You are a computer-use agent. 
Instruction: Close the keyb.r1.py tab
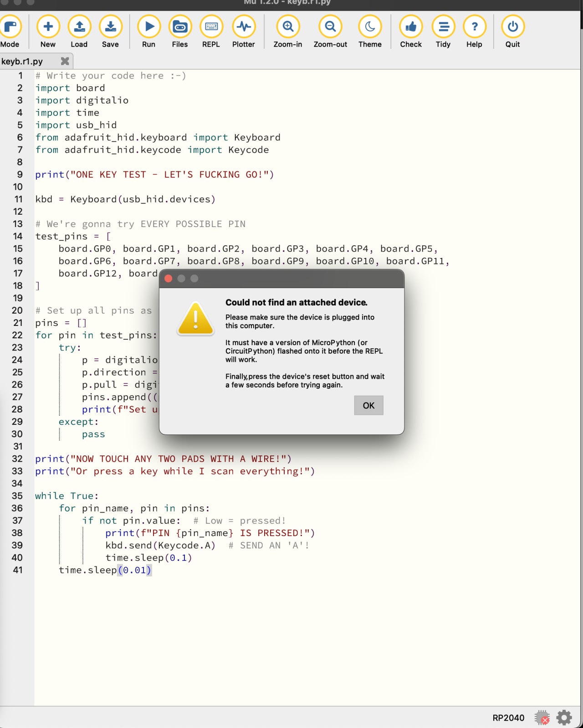pyautogui.click(x=65, y=61)
